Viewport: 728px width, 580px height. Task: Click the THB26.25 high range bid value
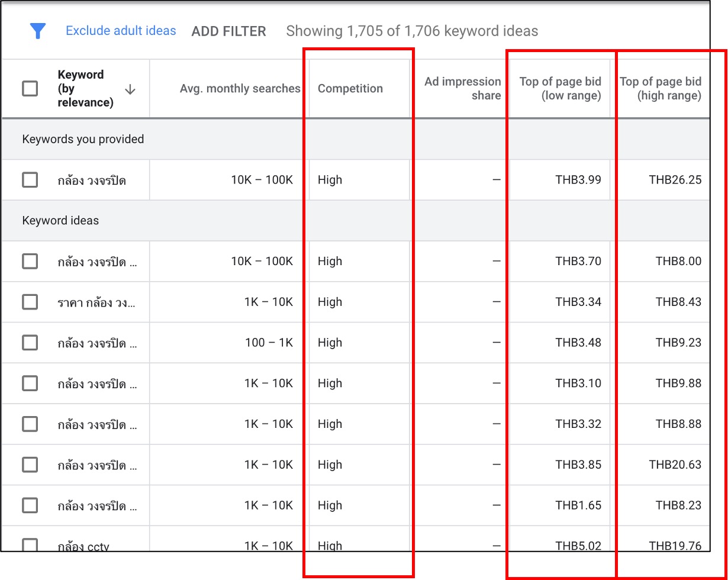click(675, 180)
